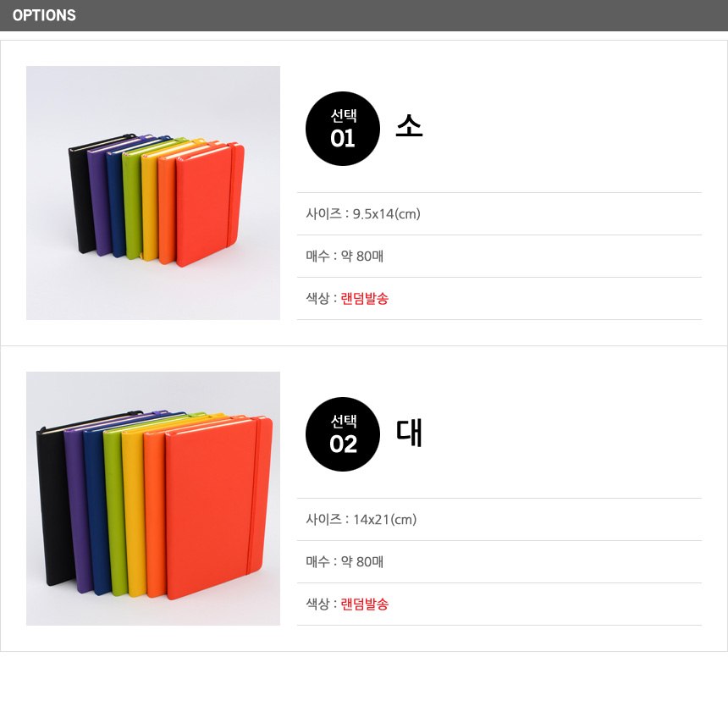Image resolution: width=728 pixels, height=701 pixels.
Task: Select the 소 size option title
Action: point(409,126)
